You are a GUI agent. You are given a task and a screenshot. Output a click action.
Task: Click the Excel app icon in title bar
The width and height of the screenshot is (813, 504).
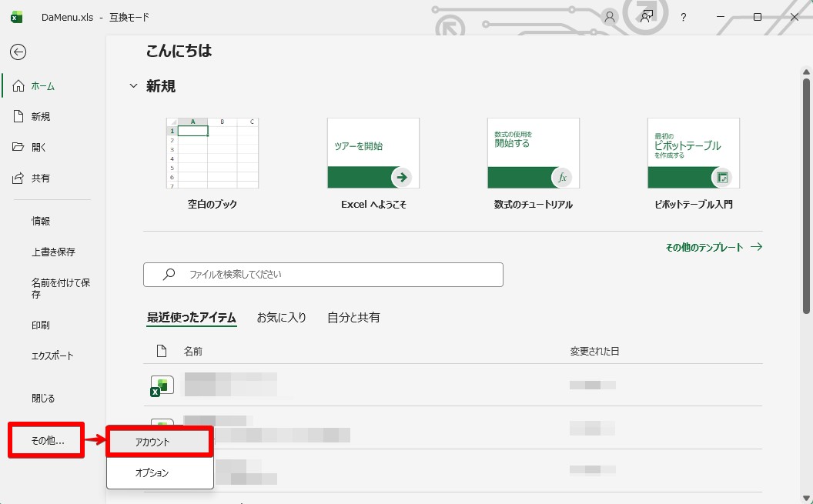17,18
